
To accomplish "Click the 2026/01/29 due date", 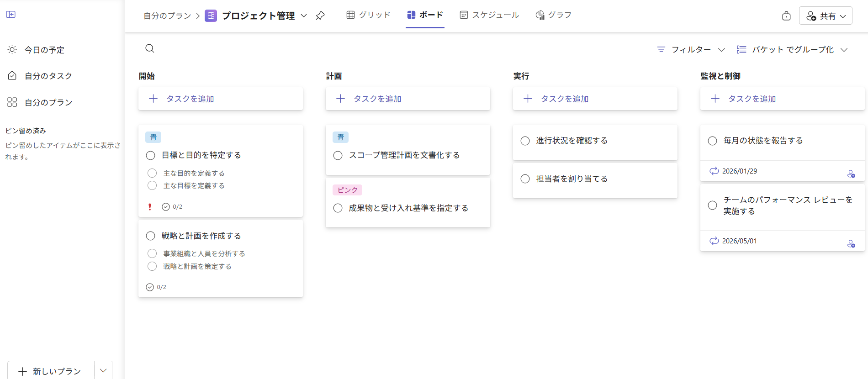I will tap(740, 171).
